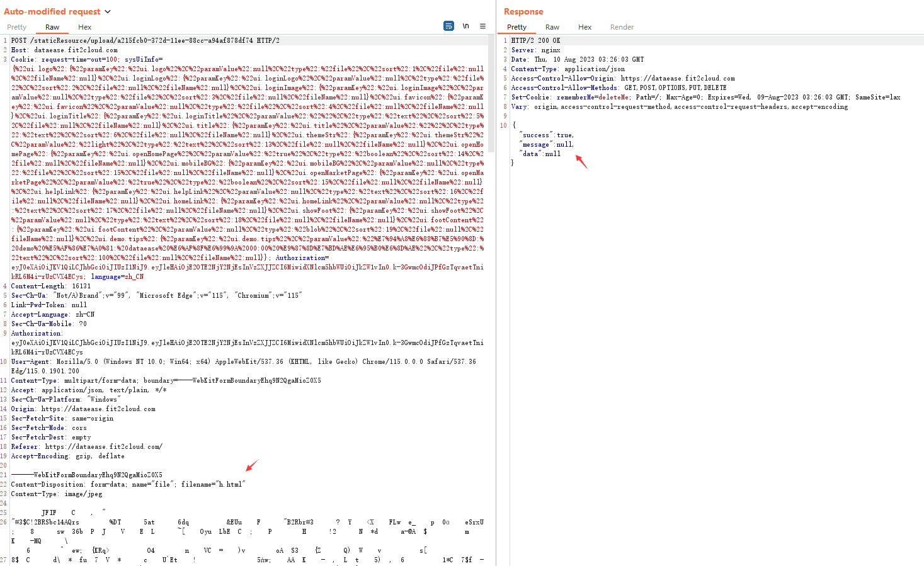Click the Accept-Encoding: gzip, deflate header

(x=68, y=456)
